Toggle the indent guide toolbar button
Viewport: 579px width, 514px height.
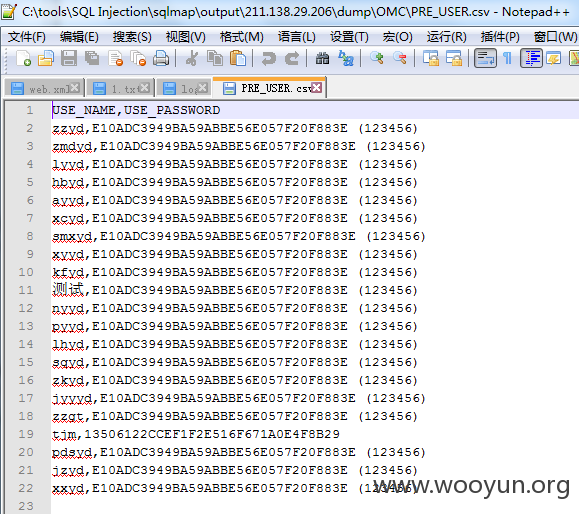pos(531,58)
